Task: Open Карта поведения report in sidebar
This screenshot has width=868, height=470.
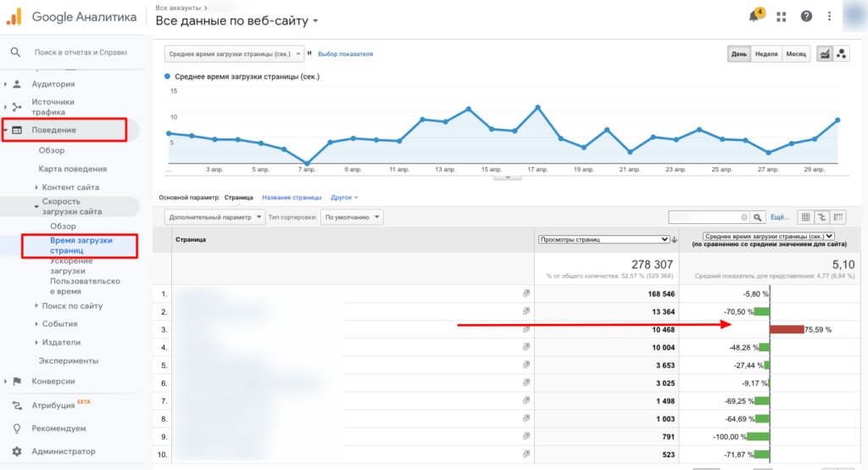Action: [x=72, y=169]
